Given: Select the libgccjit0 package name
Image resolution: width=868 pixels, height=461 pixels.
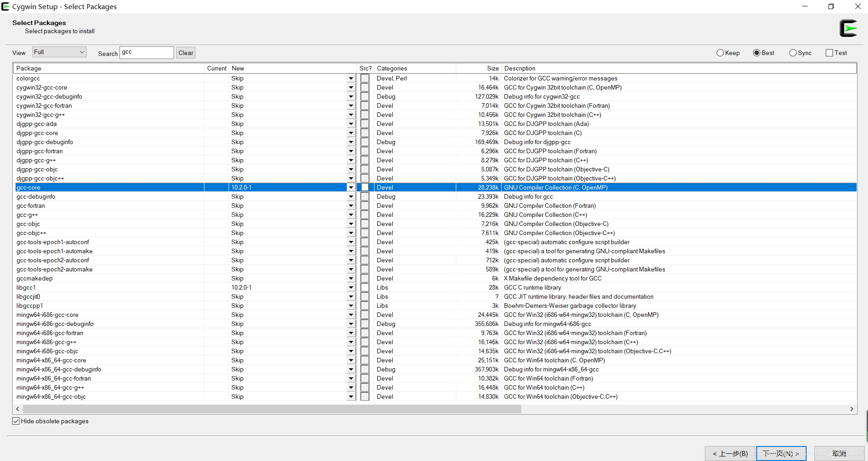Looking at the screenshot, I should click(x=28, y=296).
